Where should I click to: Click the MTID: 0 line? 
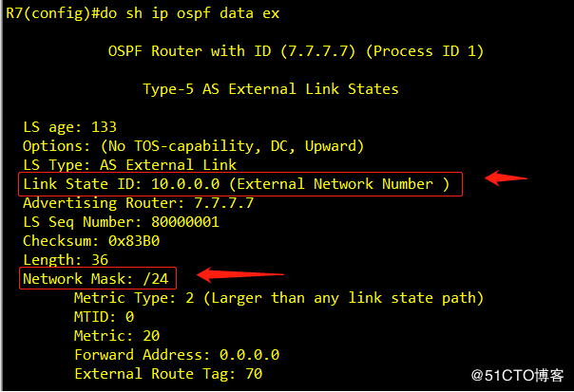pos(104,317)
